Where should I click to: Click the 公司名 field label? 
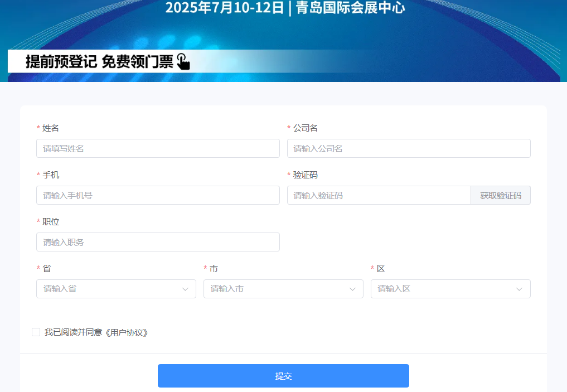(306, 128)
